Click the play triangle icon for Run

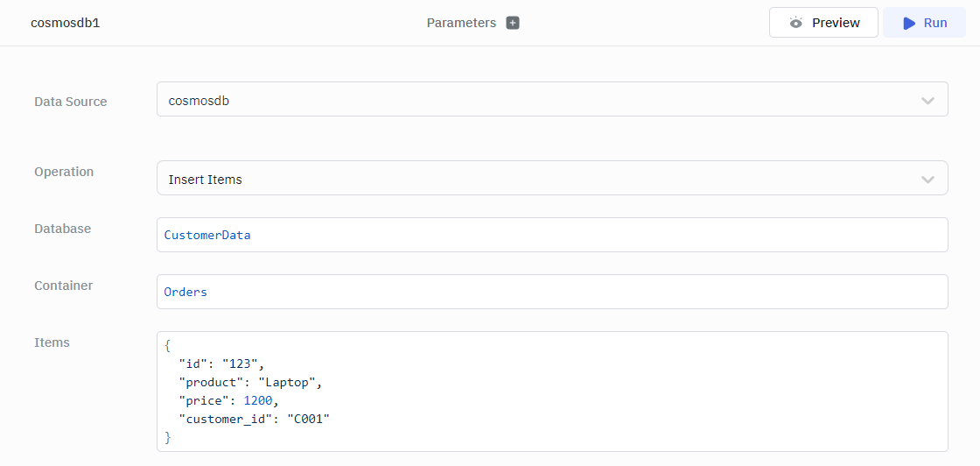tap(909, 23)
